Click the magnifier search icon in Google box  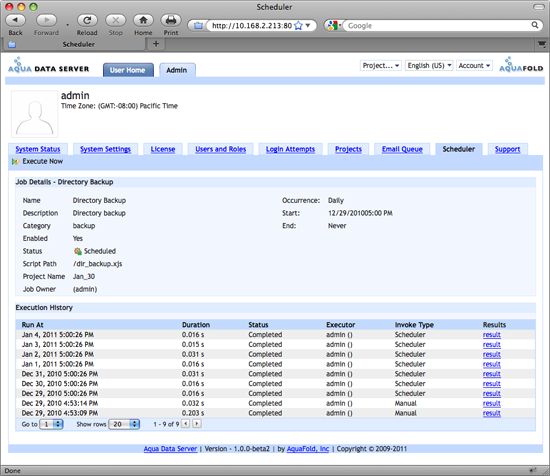tap(535, 25)
